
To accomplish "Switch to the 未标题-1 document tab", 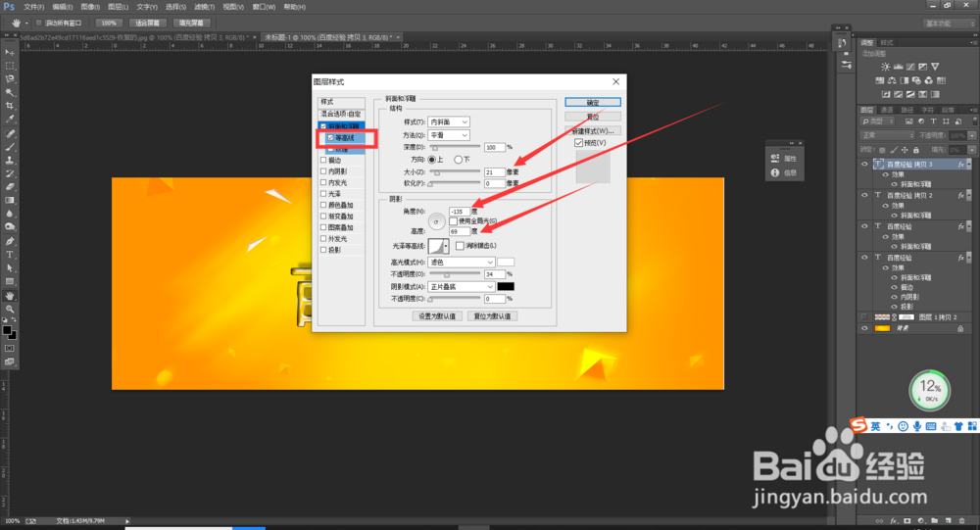I will click(x=329, y=37).
